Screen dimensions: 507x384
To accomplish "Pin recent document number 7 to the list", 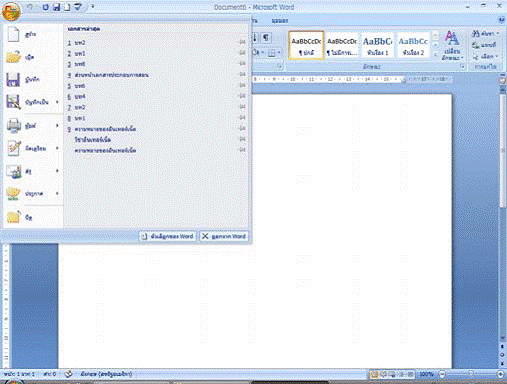I will coord(243,107).
